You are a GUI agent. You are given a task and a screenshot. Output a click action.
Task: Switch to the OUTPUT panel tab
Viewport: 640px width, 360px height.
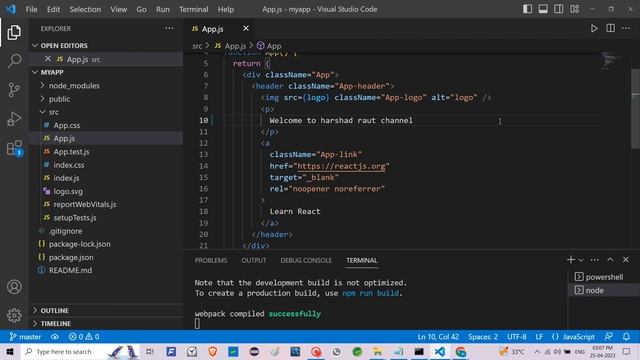[x=253, y=260]
